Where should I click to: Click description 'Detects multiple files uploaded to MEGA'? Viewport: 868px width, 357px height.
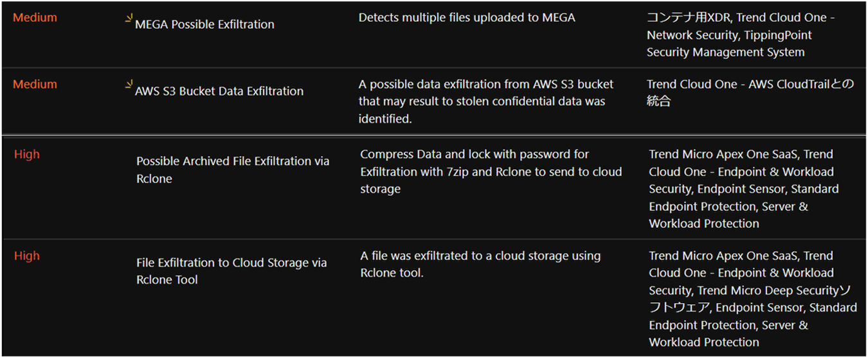pyautogui.click(x=467, y=18)
